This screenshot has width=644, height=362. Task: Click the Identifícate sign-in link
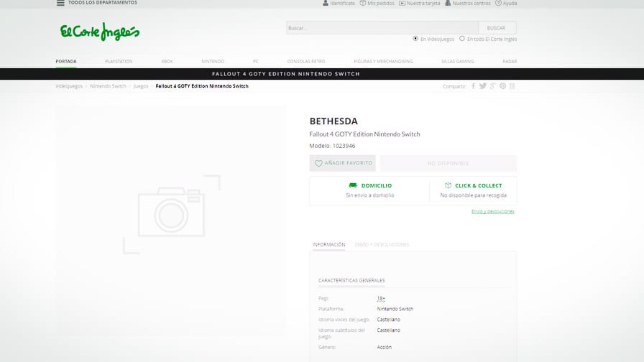342,4
